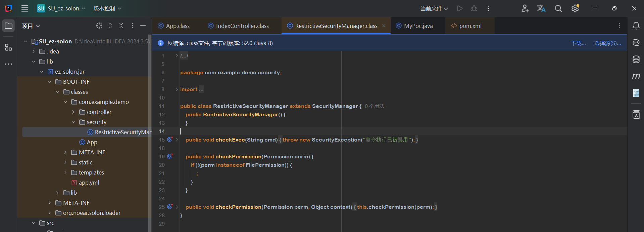Viewport: 644px width, 232px height.
Task: Open the sidebar tool window marked A
Action: pyautogui.click(x=636, y=115)
